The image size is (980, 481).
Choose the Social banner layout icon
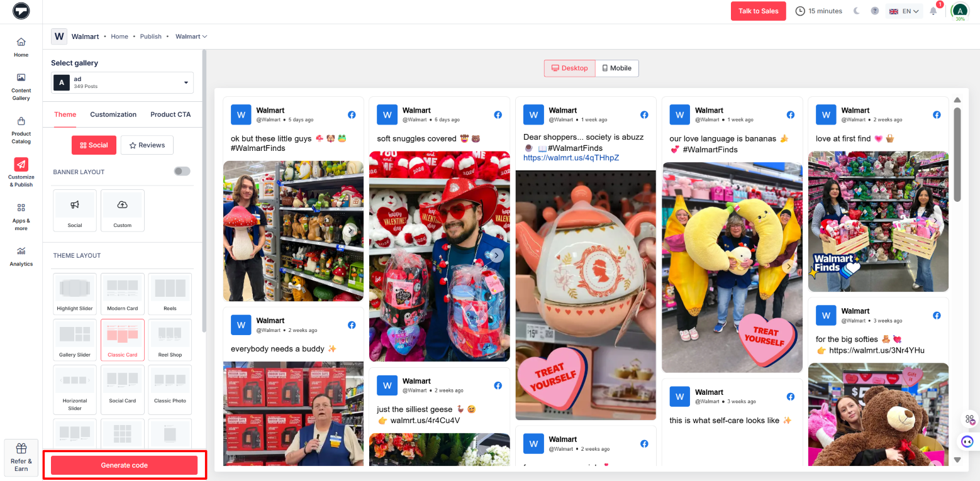pyautogui.click(x=75, y=211)
